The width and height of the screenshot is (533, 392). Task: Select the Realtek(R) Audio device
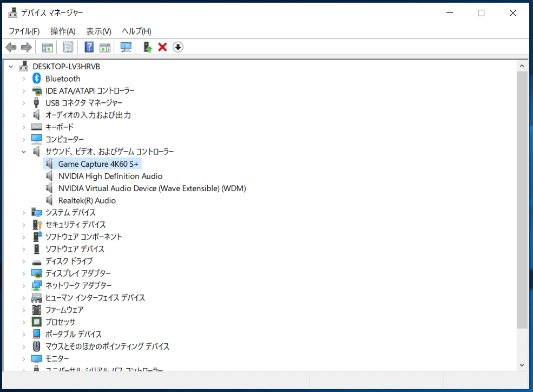pyautogui.click(x=87, y=200)
